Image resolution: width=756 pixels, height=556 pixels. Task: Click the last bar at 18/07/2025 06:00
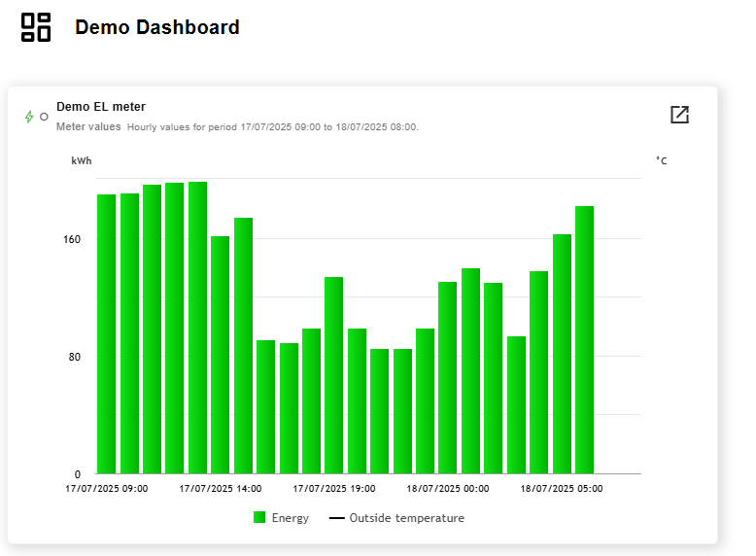(x=584, y=339)
